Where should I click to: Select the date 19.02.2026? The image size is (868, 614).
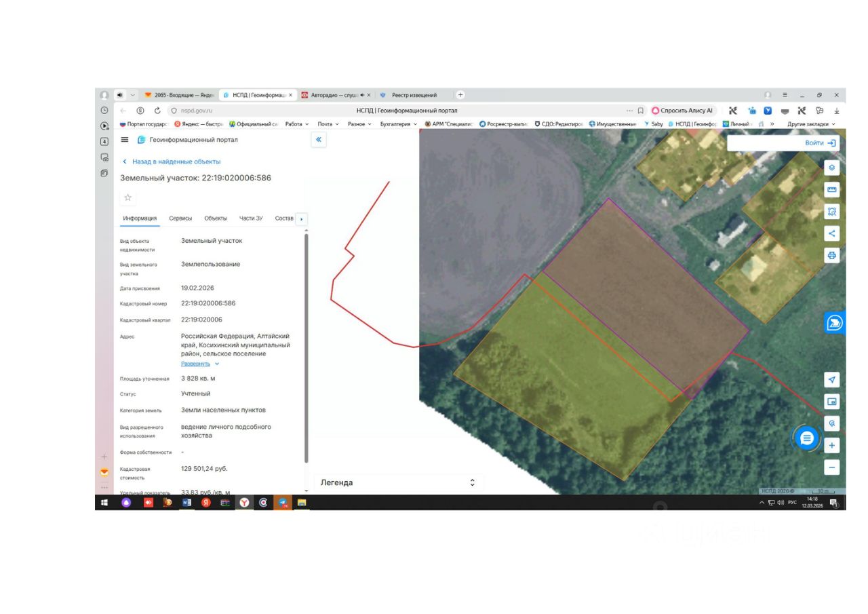[197, 288]
